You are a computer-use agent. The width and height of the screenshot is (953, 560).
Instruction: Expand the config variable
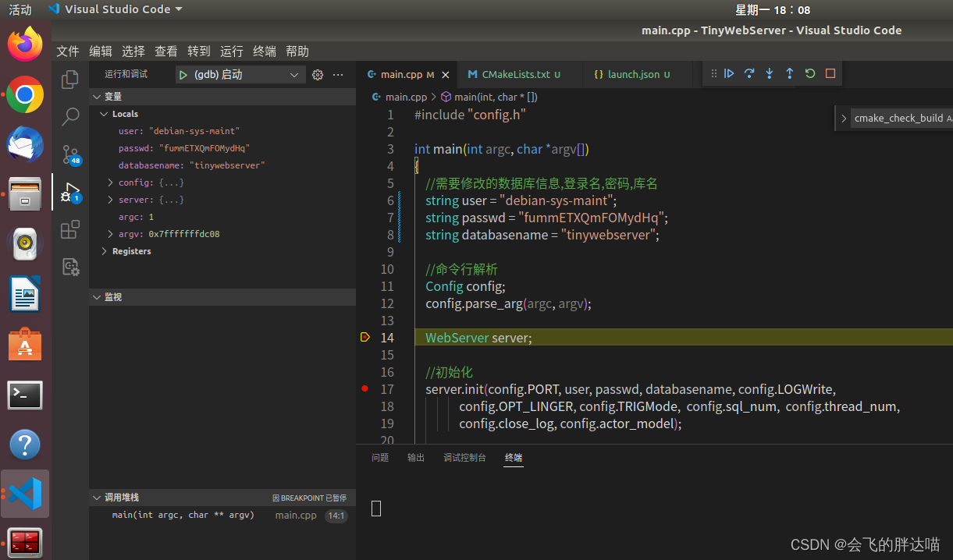[x=110, y=183]
